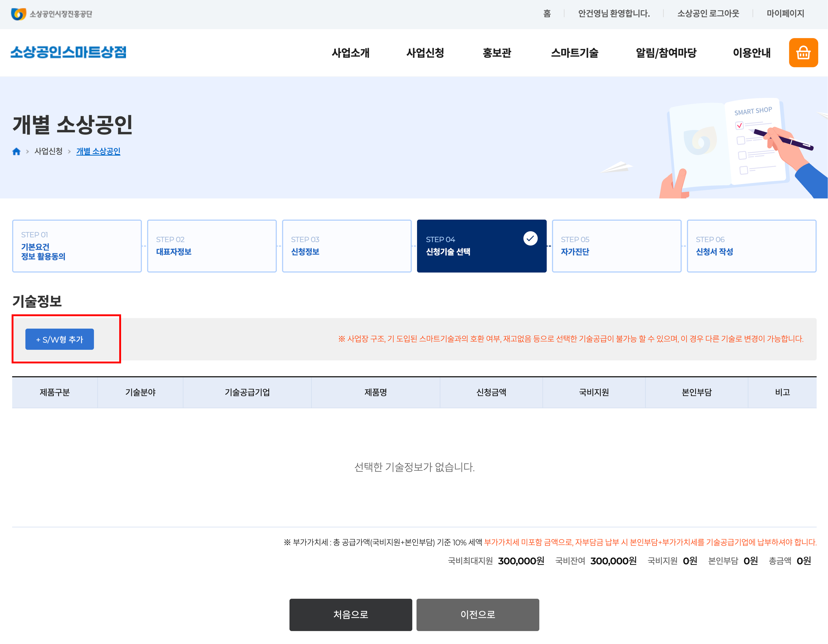This screenshot has height=644, width=828.
Task: Select STEP 05 자가진단 step tab
Action: click(x=616, y=246)
